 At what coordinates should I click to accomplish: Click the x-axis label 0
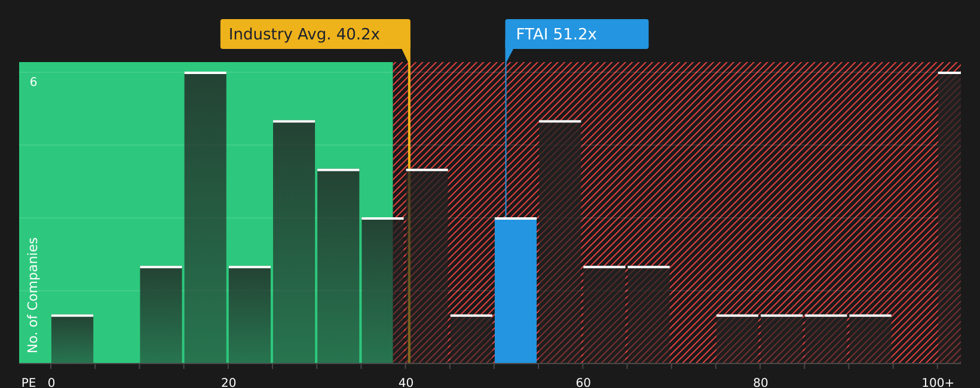pyautogui.click(x=51, y=383)
